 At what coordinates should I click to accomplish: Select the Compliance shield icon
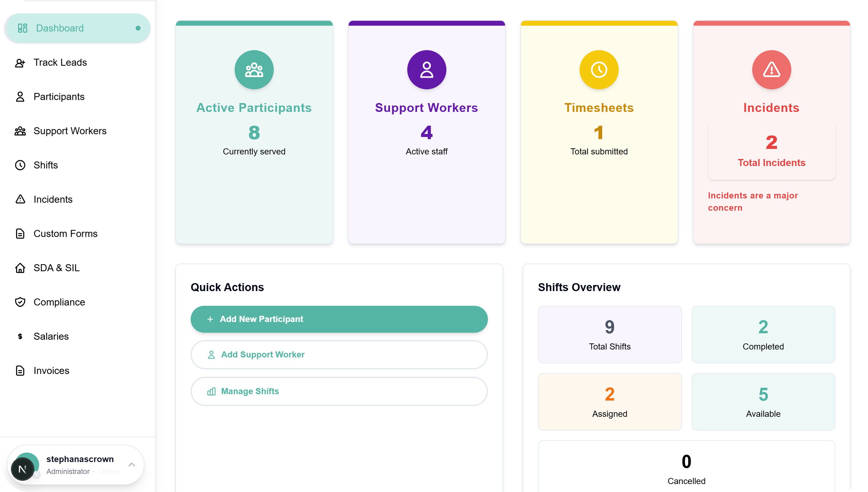point(20,302)
